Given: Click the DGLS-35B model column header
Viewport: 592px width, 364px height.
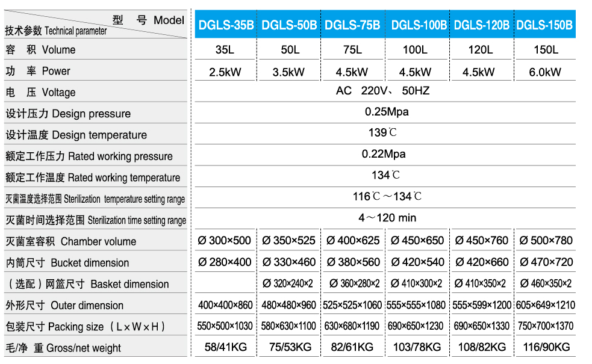Looking at the screenshot, I should pyautogui.click(x=226, y=25).
